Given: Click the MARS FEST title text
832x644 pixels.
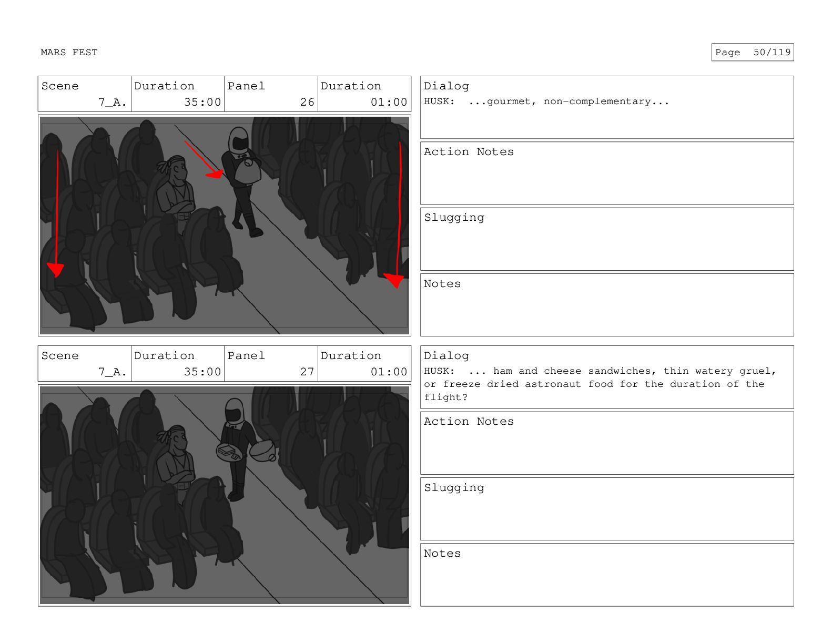Looking at the screenshot, I should pyautogui.click(x=69, y=53).
